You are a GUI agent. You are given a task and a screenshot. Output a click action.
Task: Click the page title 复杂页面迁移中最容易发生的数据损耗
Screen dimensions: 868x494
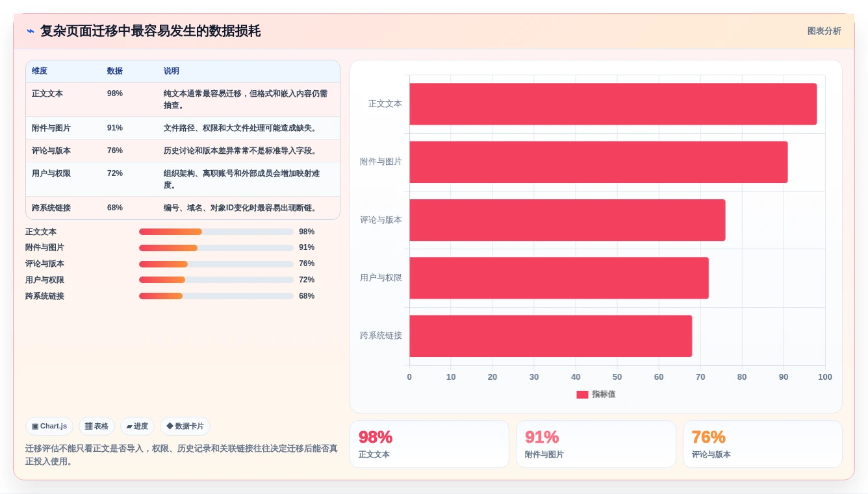coord(150,31)
